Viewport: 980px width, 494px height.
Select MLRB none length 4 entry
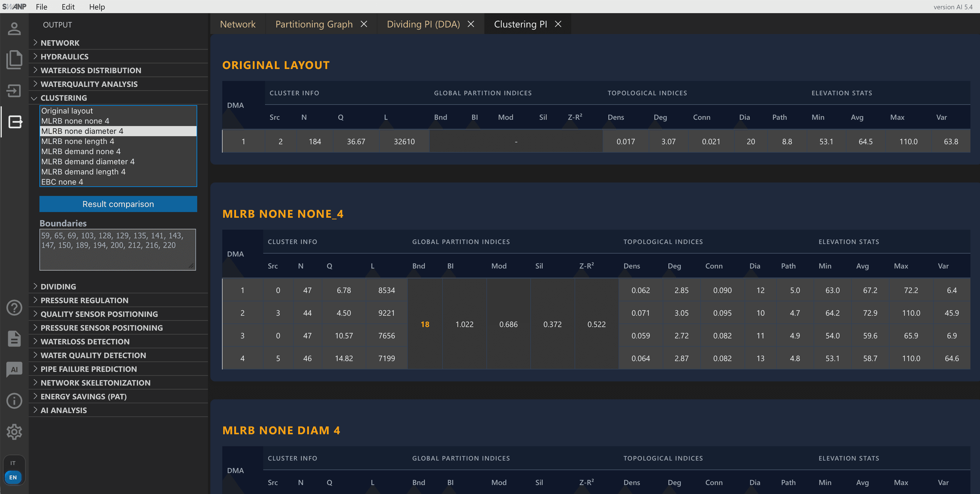pyautogui.click(x=118, y=141)
